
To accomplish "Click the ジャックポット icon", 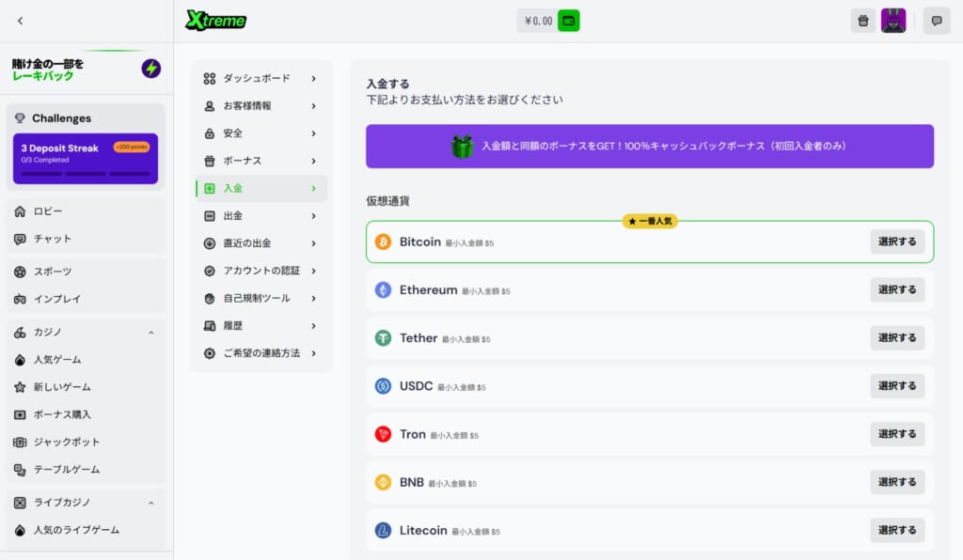I will coord(20,443).
